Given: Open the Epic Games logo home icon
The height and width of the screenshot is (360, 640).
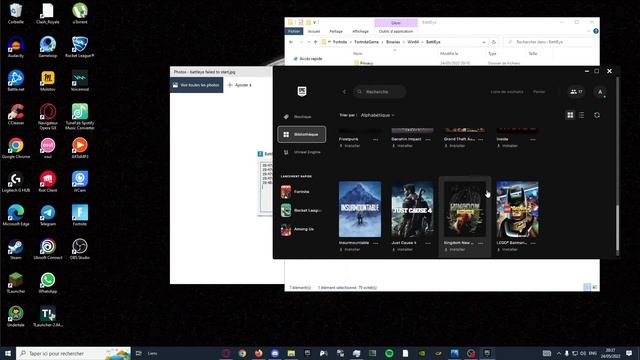Looking at the screenshot, I should (x=302, y=91).
